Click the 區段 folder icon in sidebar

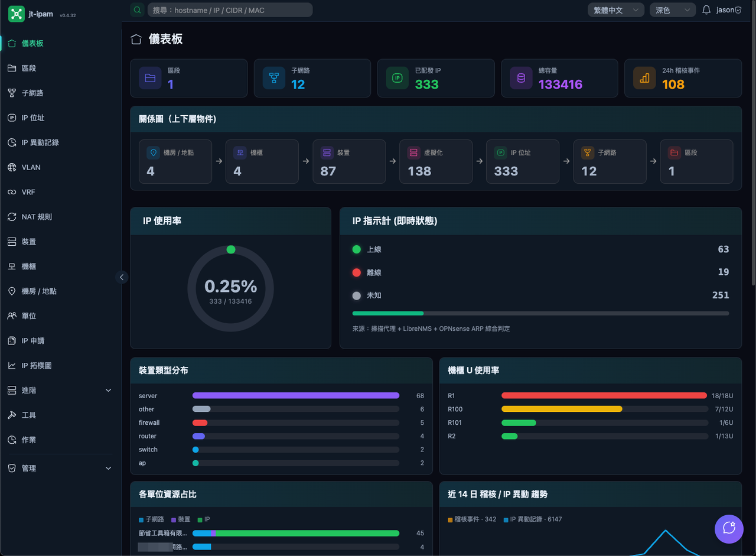(12, 68)
